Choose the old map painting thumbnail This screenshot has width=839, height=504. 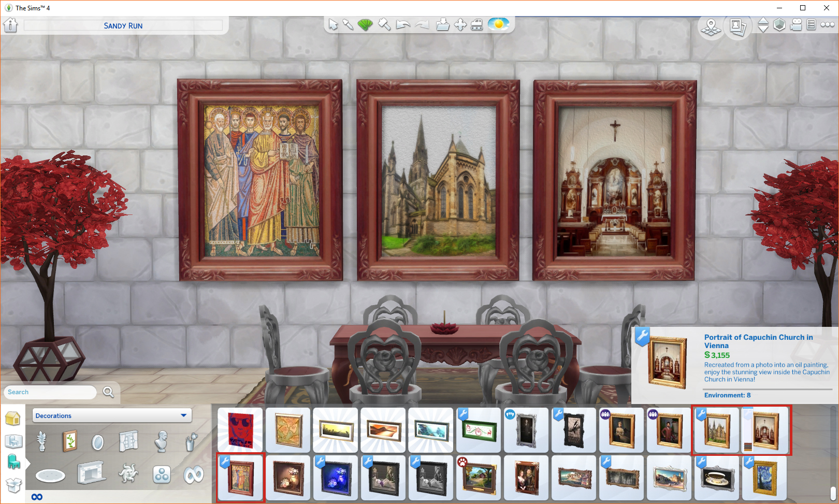point(288,430)
